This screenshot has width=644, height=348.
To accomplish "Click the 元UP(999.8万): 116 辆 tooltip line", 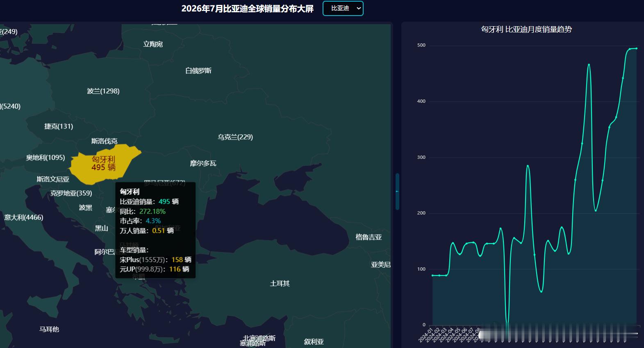I will [x=155, y=269].
